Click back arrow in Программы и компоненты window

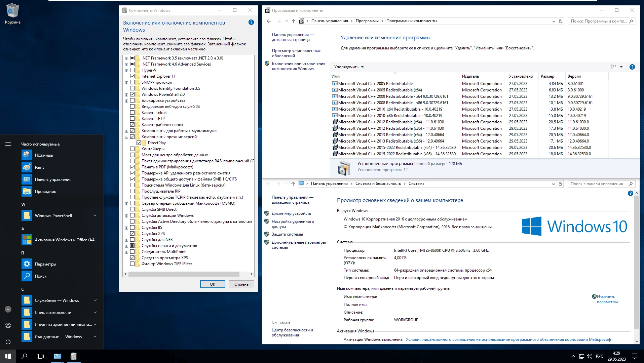(x=268, y=21)
